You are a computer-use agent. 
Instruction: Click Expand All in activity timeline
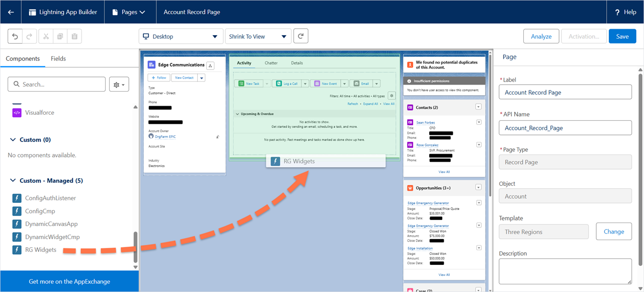coord(370,104)
